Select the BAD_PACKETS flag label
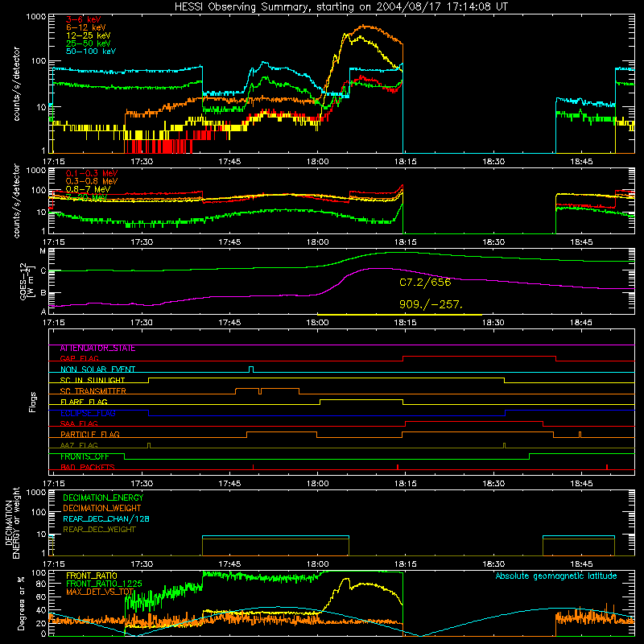 (88, 467)
